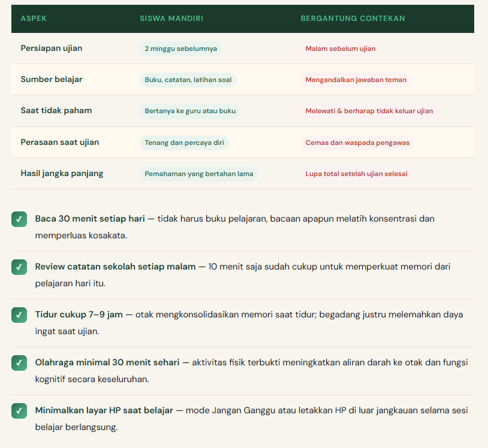
Task: Select the "Malam sebelum ujian" red tag
Action: [x=340, y=49]
